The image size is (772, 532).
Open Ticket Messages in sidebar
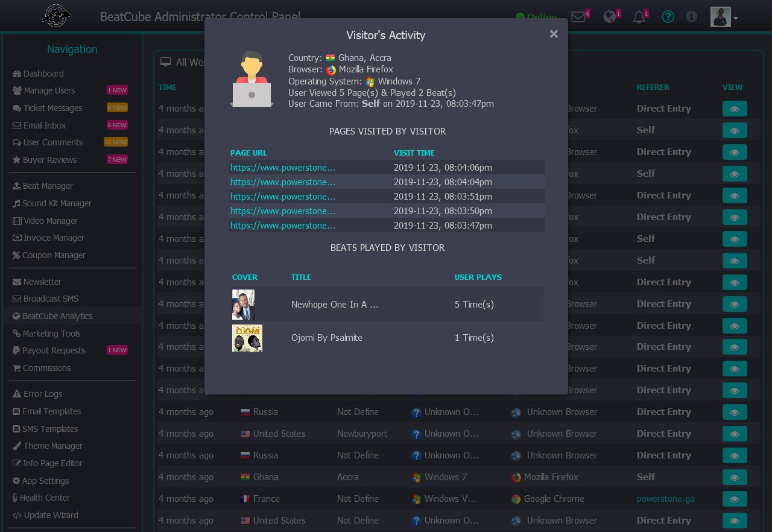48,108
